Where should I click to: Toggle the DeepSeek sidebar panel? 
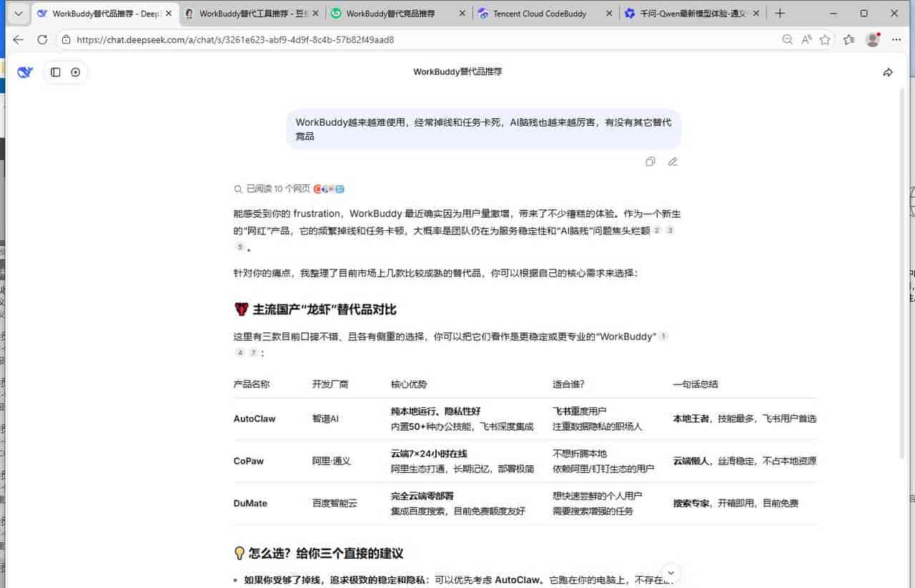pyautogui.click(x=56, y=72)
